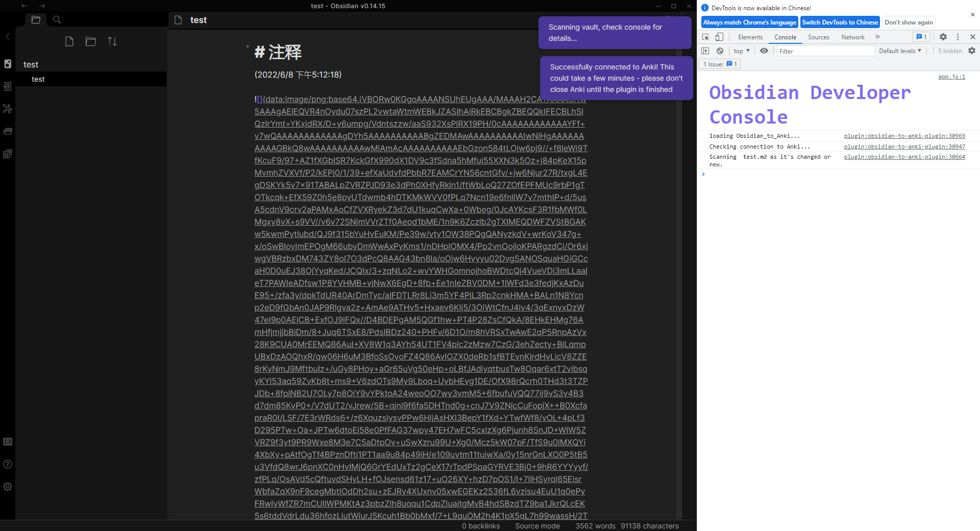
Task: Collapse the left sidebar with the chevron
Action: 8,37
